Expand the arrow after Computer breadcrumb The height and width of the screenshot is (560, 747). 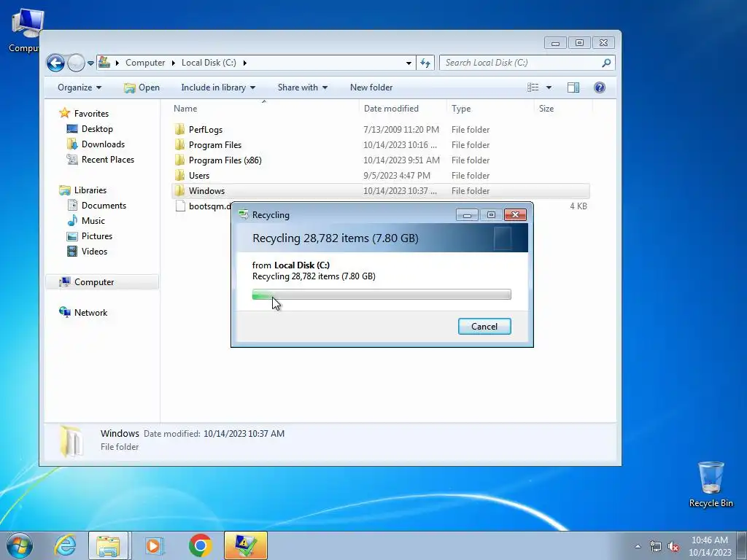click(x=174, y=63)
